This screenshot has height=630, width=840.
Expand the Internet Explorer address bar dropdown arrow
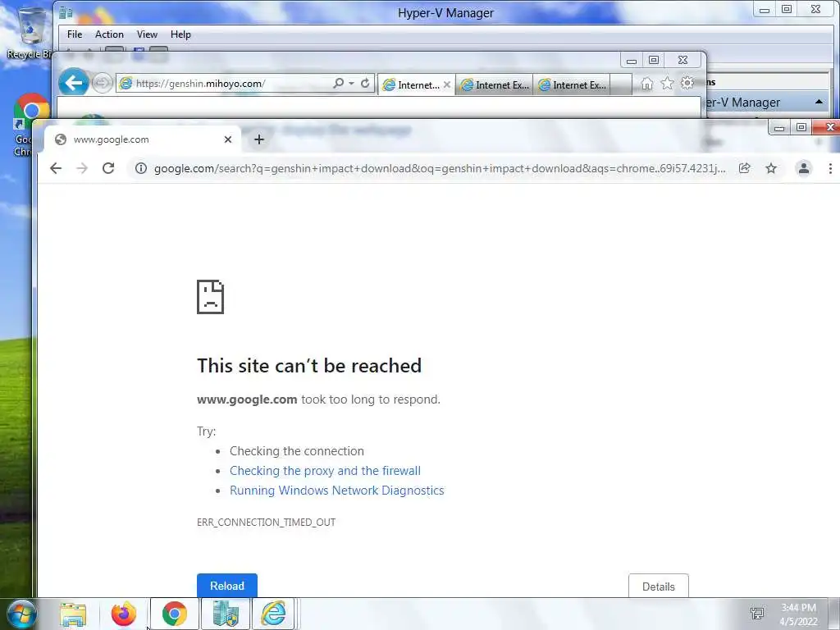(351, 84)
